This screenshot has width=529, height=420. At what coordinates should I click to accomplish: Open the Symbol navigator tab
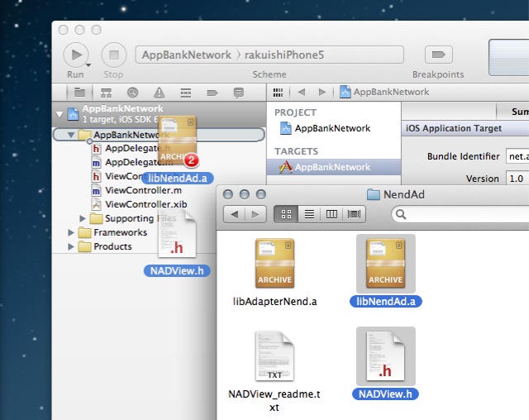[x=106, y=92]
